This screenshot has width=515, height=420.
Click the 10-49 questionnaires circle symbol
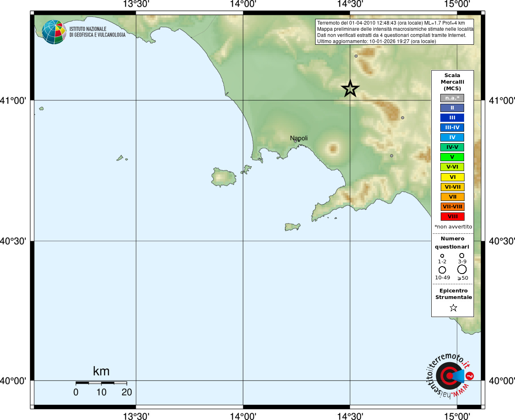(442, 270)
